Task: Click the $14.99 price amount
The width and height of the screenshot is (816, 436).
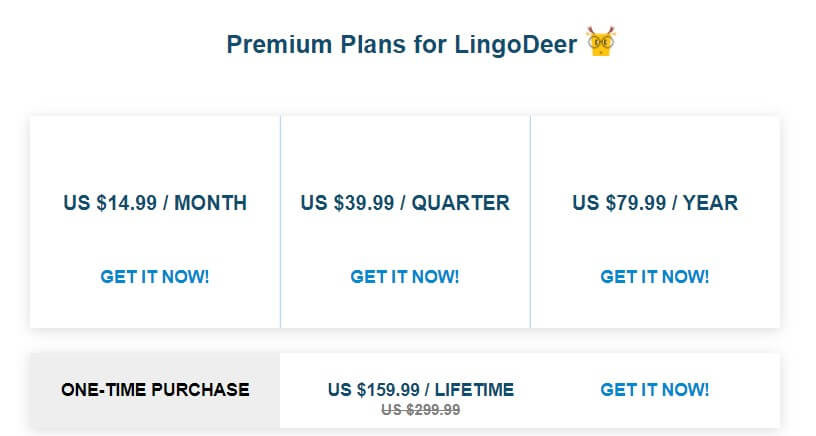Action: coord(126,203)
